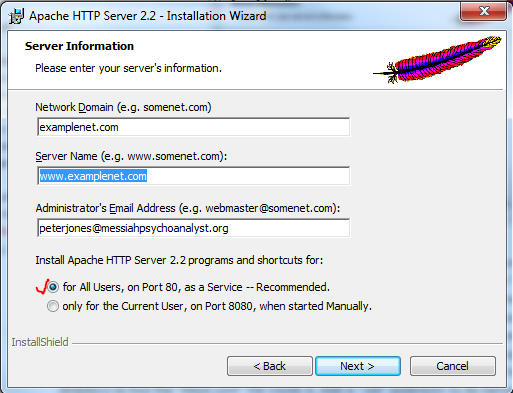Click the 'Server Information' heading

pos(79,46)
